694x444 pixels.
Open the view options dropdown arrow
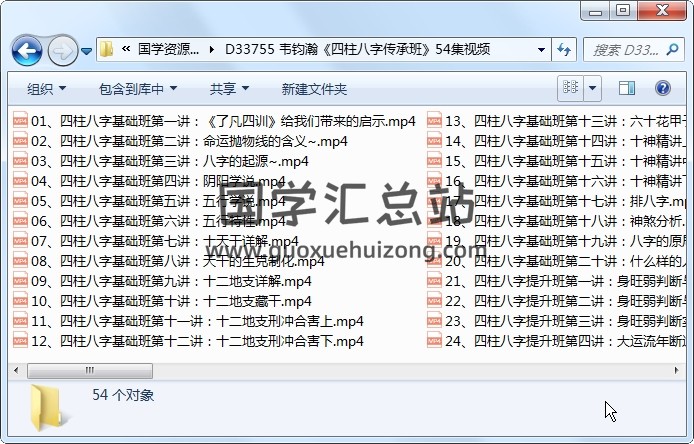click(592, 88)
